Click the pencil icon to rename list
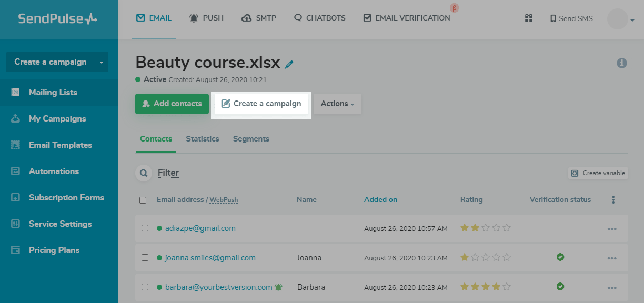 click(x=289, y=64)
